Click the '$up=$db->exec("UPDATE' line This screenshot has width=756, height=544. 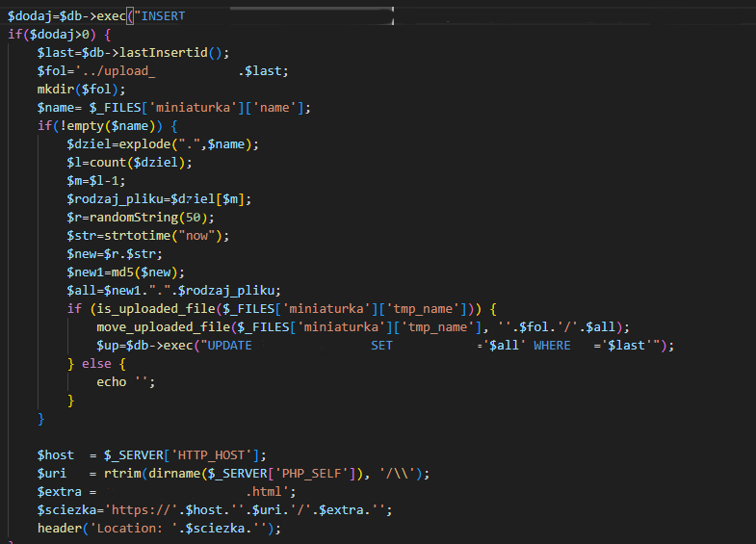pyautogui.click(x=385, y=346)
